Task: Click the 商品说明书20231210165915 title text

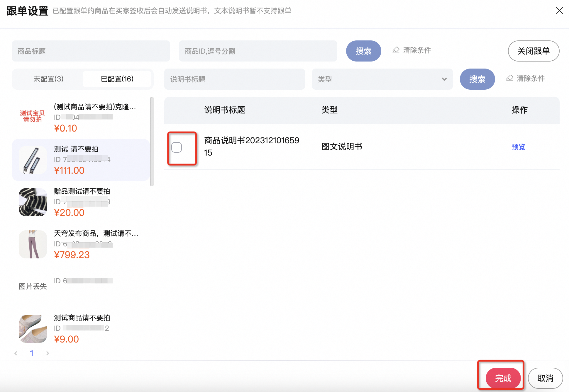Action: pos(252,146)
